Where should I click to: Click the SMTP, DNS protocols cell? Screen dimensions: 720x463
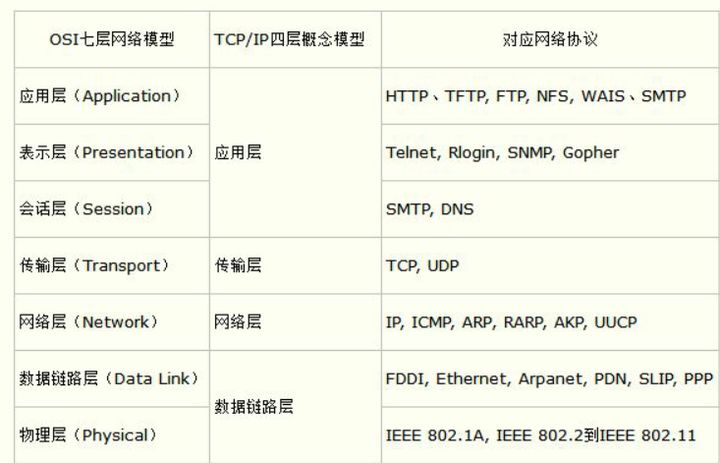coord(430,209)
